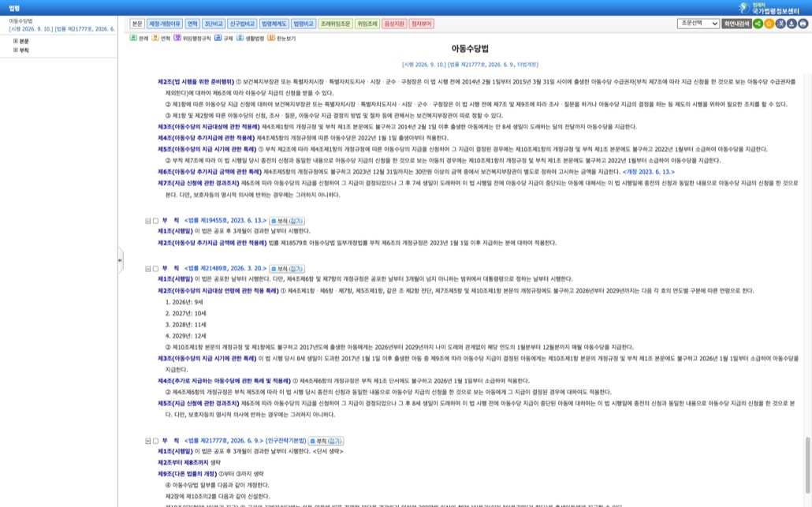Open the <법률 제21489호, 2026. 3. 20.> link
This screenshot has width=812, height=507.
point(225,268)
